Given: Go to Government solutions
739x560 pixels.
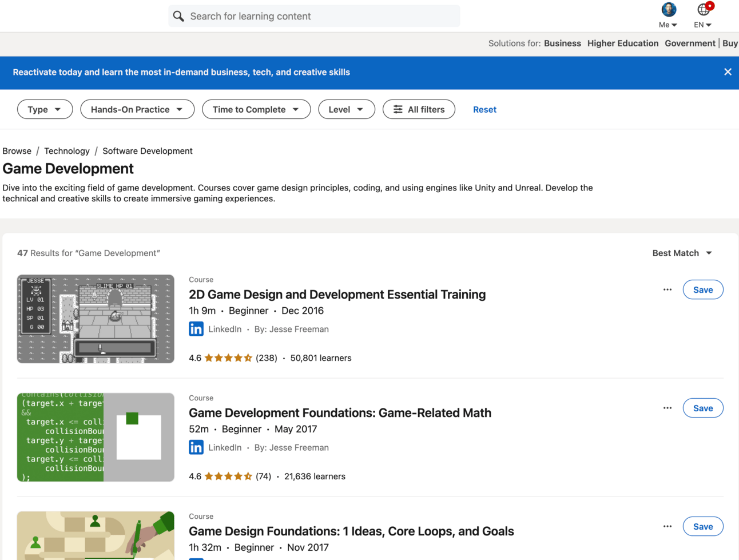Looking at the screenshot, I should (690, 43).
